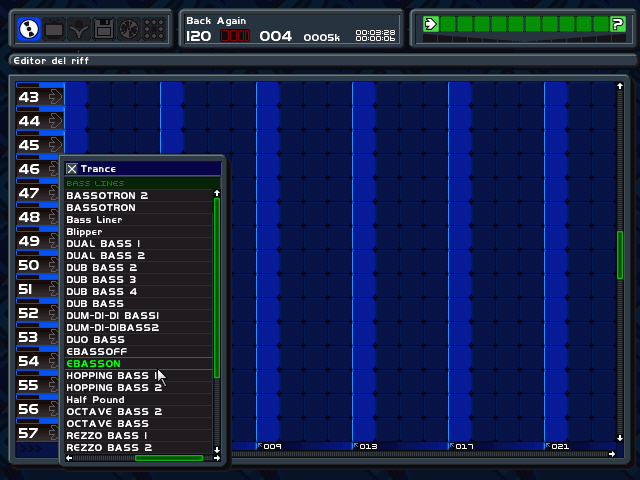
Task: Select row number 43 label
Action: click(29, 97)
